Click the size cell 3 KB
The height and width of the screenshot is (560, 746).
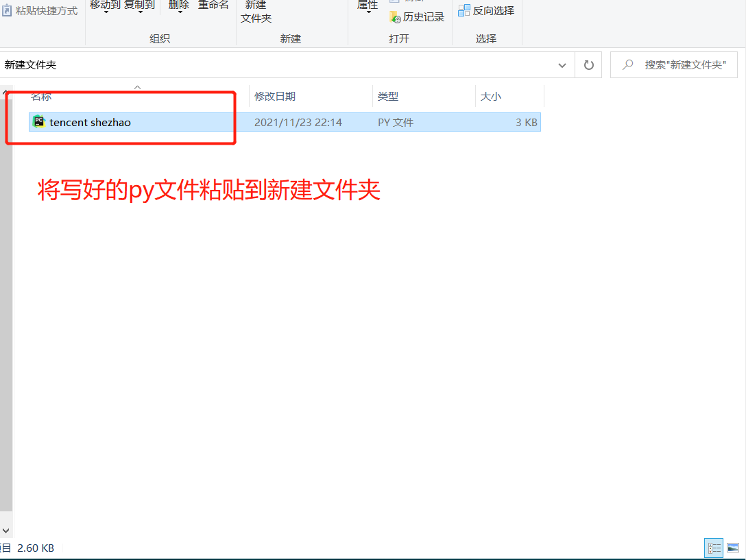(526, 122)
